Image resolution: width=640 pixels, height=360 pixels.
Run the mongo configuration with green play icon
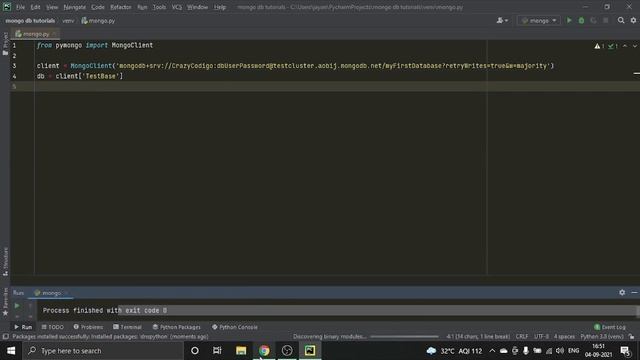click(569, 20)
